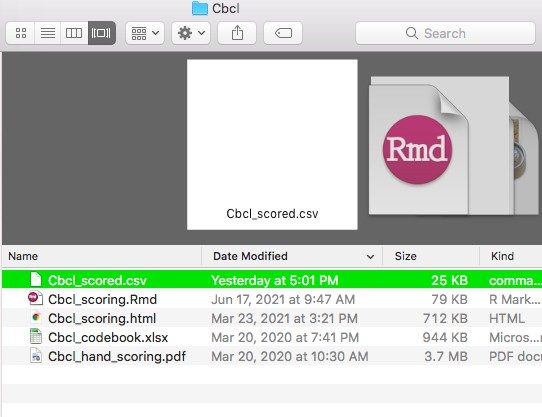Switch to column view
This screenshot has height=417, width=542.
tap(74, 33)
